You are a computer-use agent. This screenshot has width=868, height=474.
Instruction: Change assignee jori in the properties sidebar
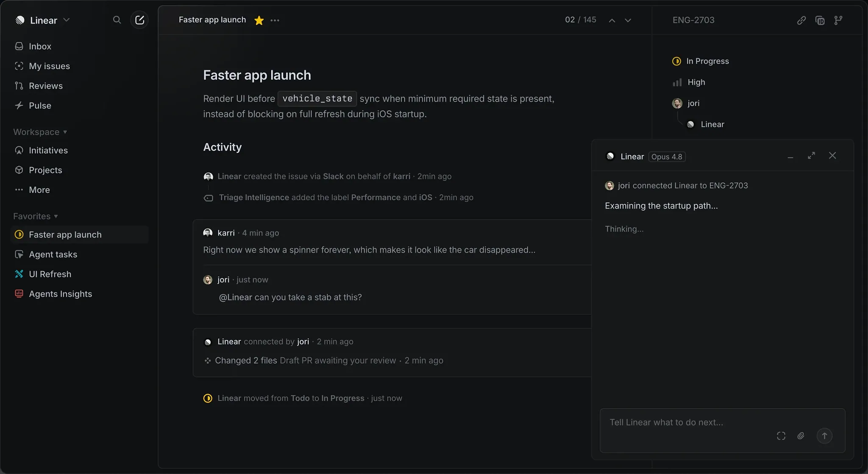[686, 103]
